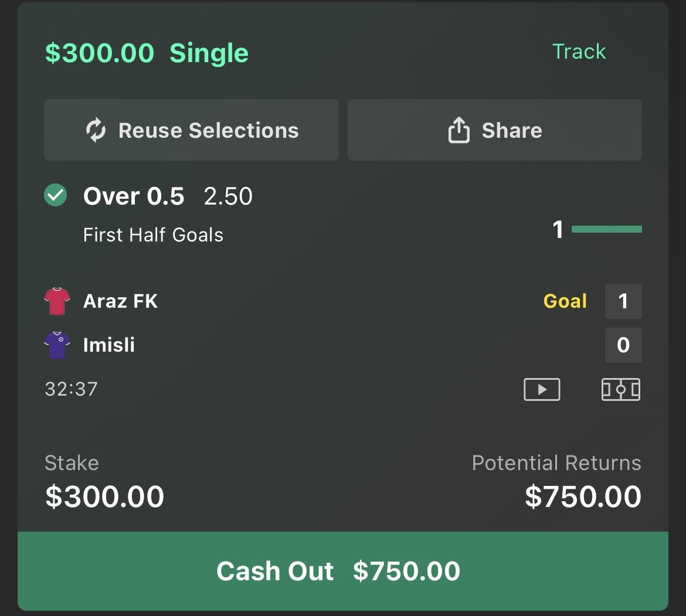Click the share arrow icon

pos(459,130)
